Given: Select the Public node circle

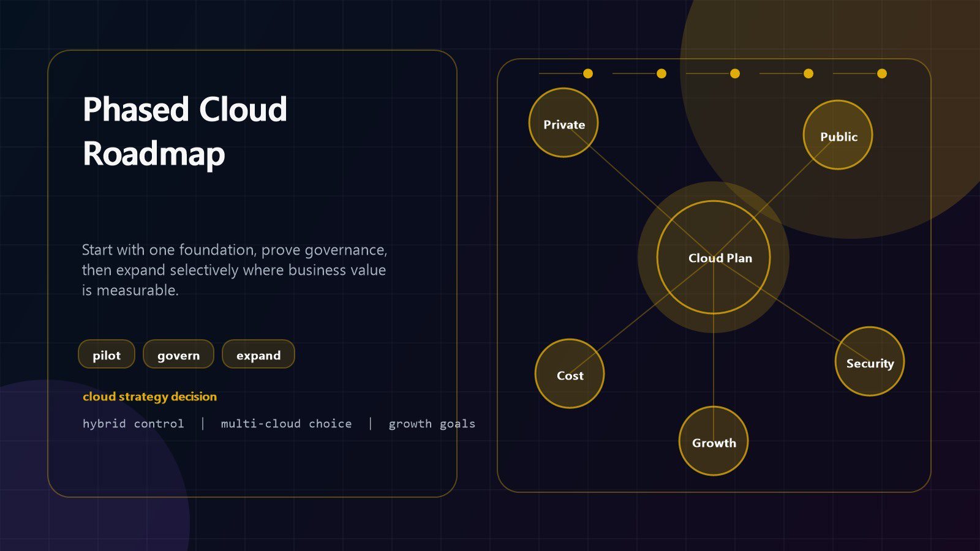Looking at the screenshot, I should pos(838,135).
